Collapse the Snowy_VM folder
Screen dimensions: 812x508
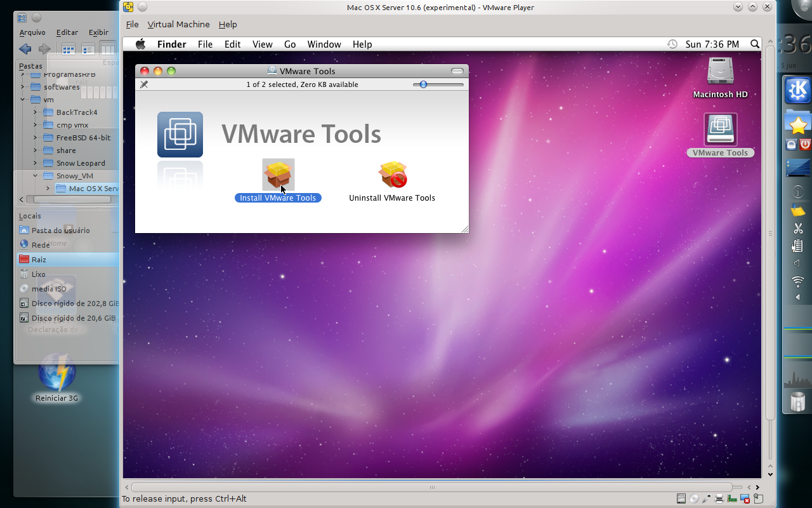point(36,176)
